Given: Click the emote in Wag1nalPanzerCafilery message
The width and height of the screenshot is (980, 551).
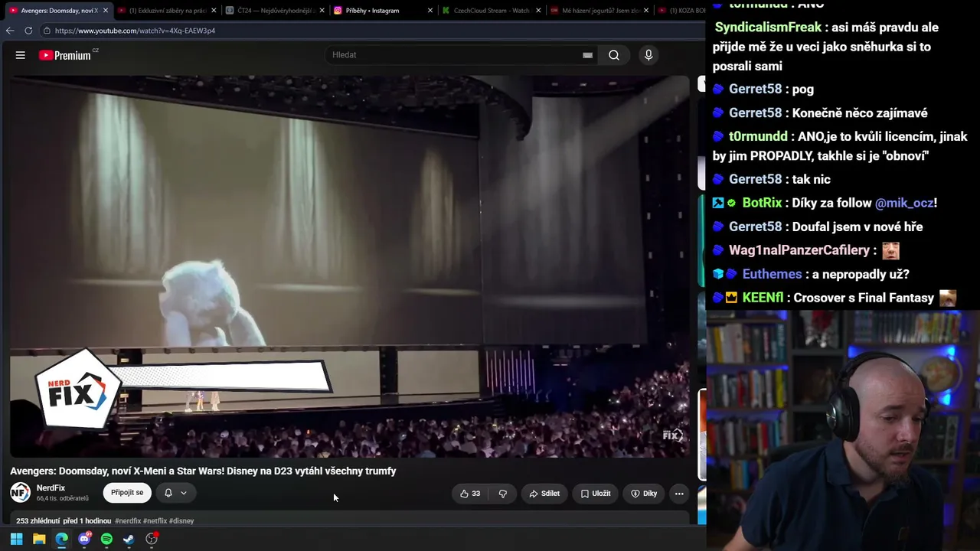Looking at the screenshot, I should [890, 250].
